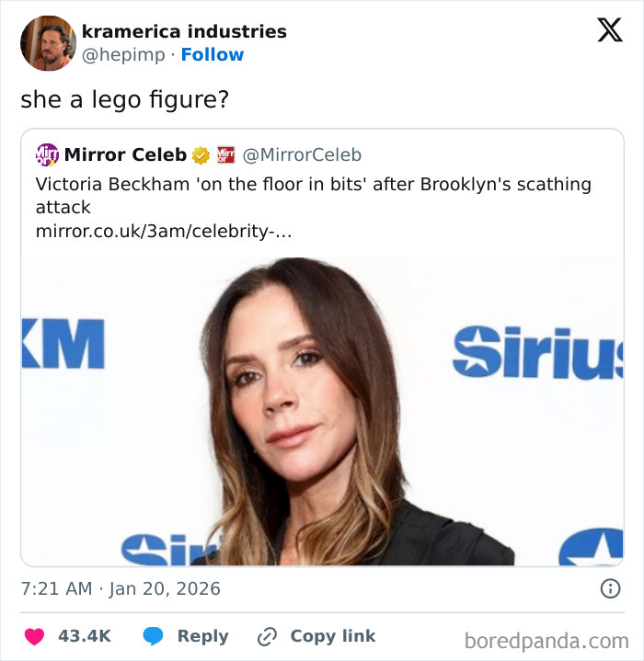Open the kramerica industries display name
Screen dimensions: 644x661
184,31
